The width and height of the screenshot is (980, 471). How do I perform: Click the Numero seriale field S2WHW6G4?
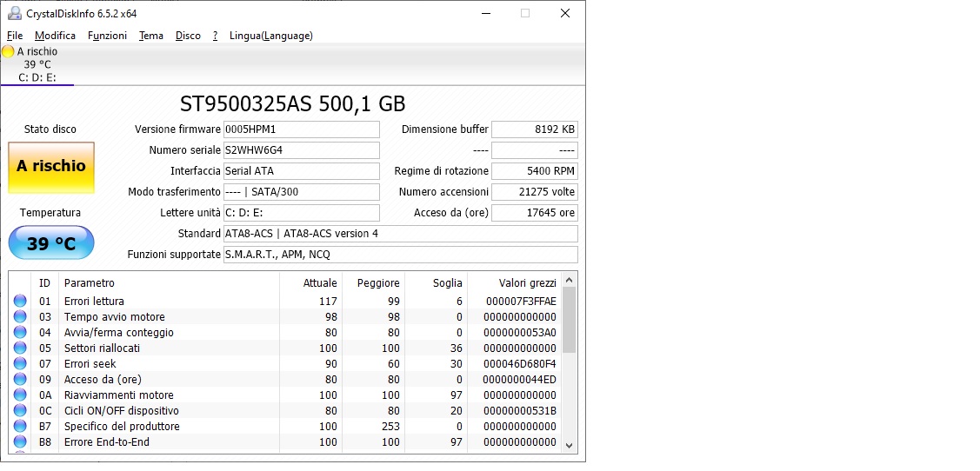[x=301, y=150]
